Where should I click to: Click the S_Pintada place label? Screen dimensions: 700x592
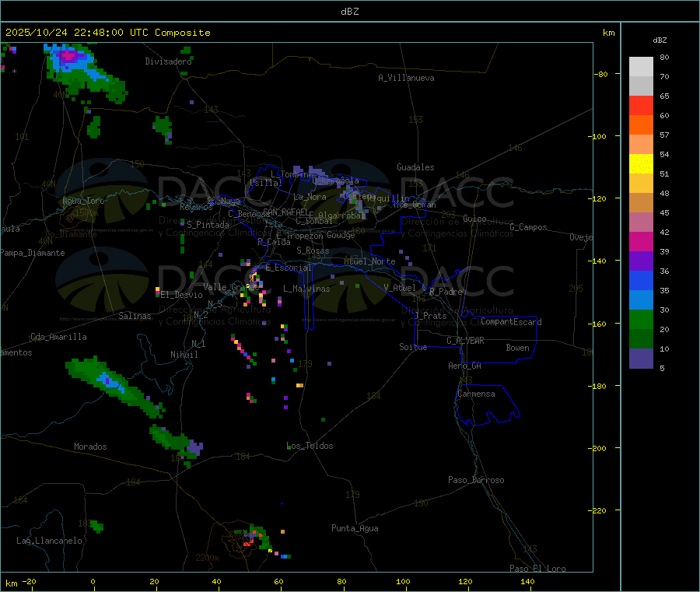tap(208, 225)
